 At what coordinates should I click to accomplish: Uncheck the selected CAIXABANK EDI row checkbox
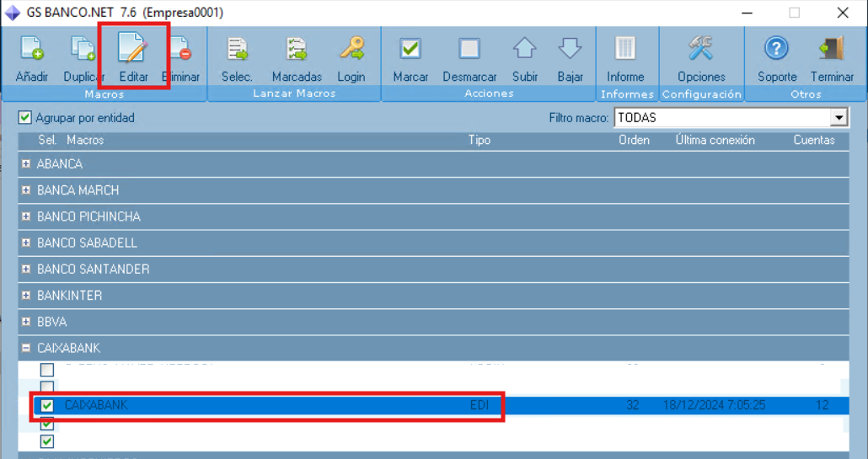point(47,405)
